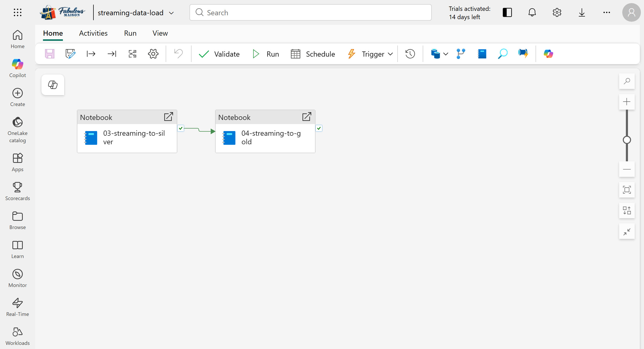Screen dimensions: 644x349
Task: Click the Copy data database icon
Action: (435, 54)
